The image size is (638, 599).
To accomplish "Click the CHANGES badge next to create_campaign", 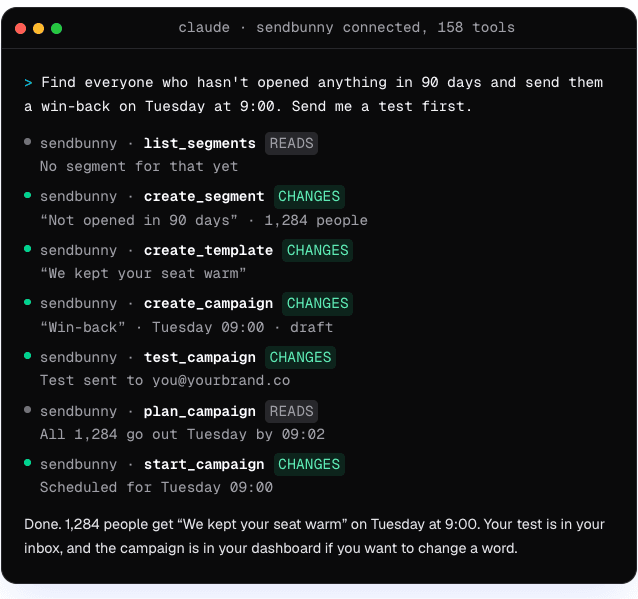I will [x=317, y=304].
